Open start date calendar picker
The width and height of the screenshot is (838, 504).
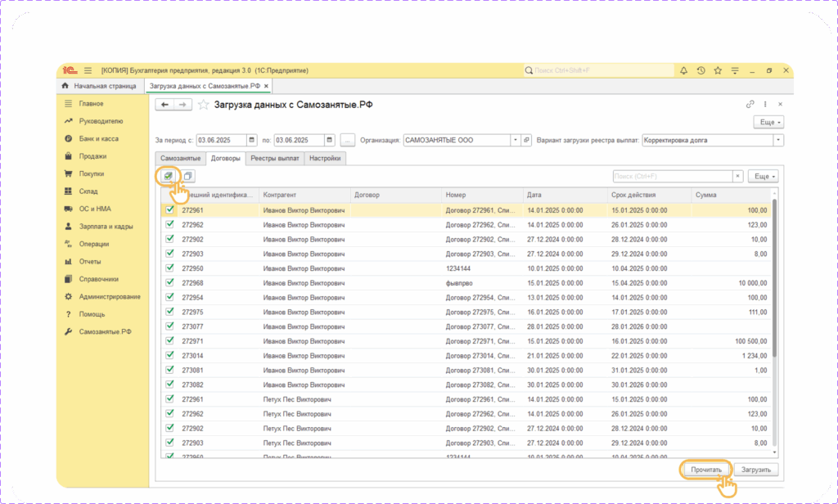click(251, 140)
